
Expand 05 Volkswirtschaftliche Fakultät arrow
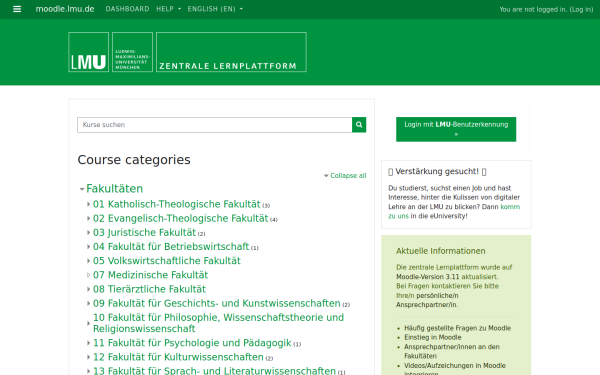point(88,261)
